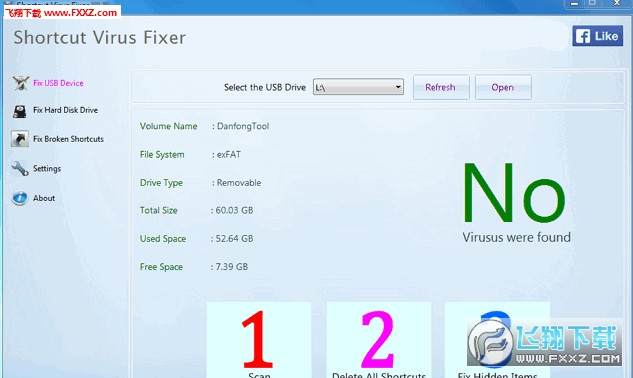Click the large green No result text
Screen dimensions: 633x378
click(x=514, y=193)
